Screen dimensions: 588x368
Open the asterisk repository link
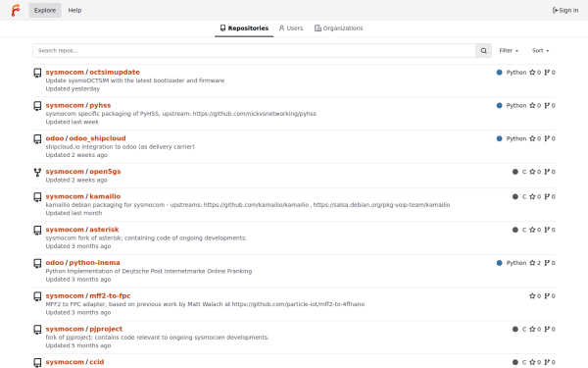104,230
